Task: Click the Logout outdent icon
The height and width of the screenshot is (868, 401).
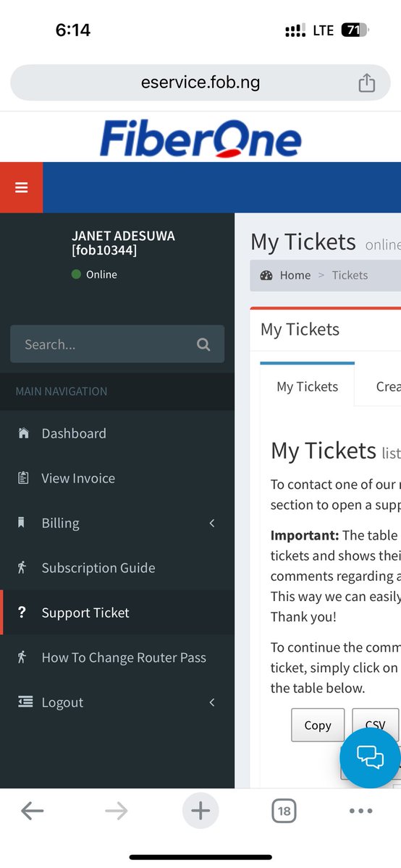Action: tap(25, 702)
